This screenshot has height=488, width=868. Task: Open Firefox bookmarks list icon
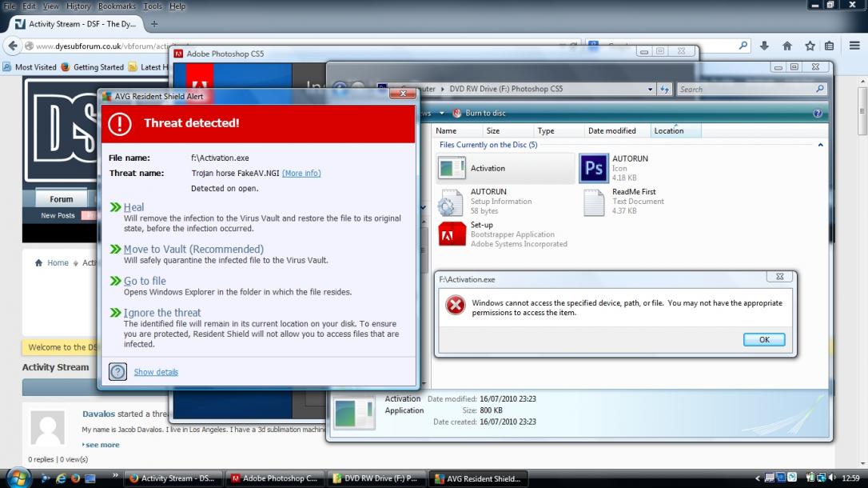tap(830, 46)
